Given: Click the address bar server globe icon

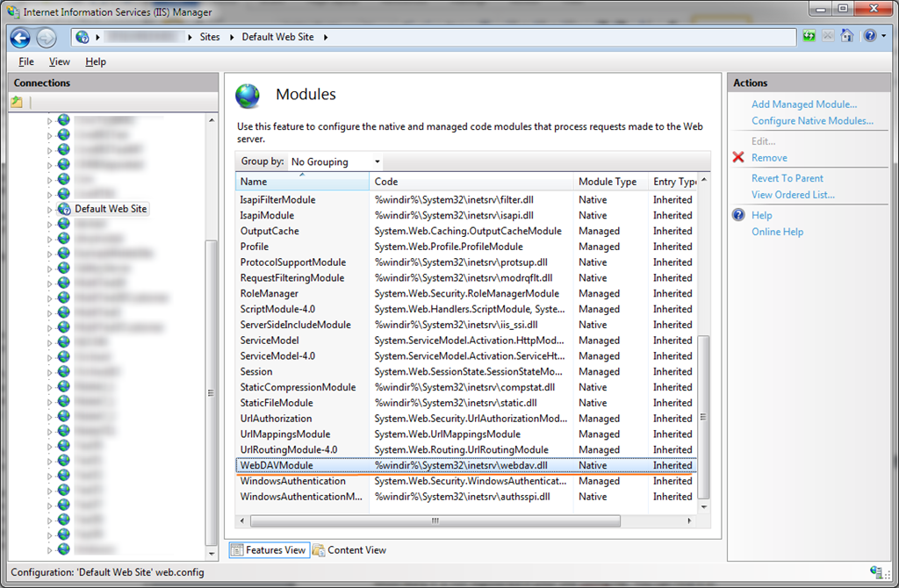Looking at the screenshot, I should point(83,37).
